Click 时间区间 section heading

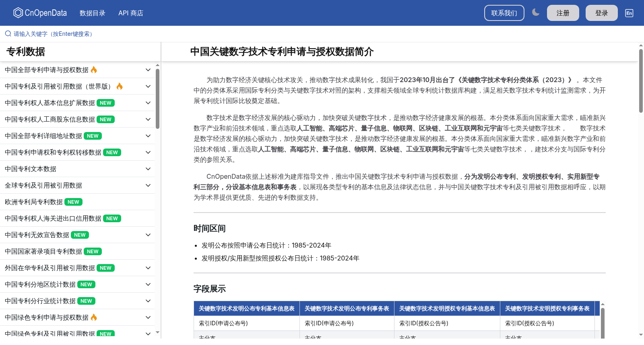[x=210, y=228]
